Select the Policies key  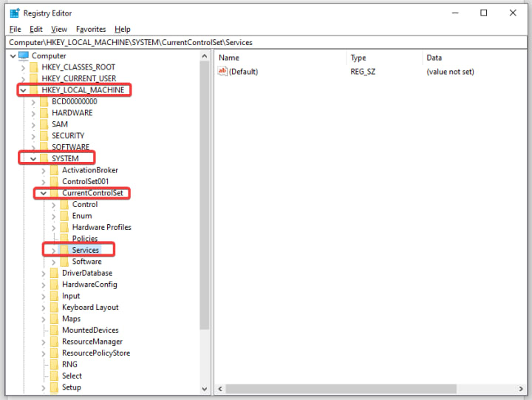tap(85, 238)
